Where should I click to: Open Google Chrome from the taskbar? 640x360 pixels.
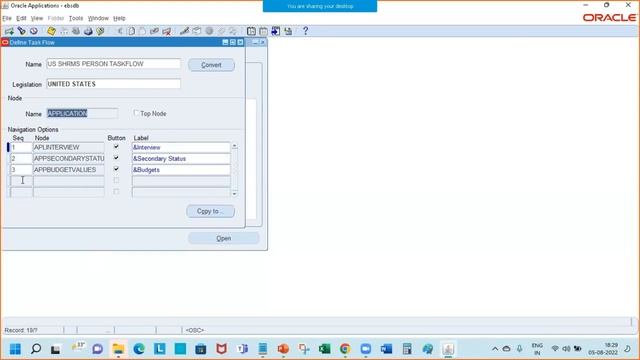345,349
